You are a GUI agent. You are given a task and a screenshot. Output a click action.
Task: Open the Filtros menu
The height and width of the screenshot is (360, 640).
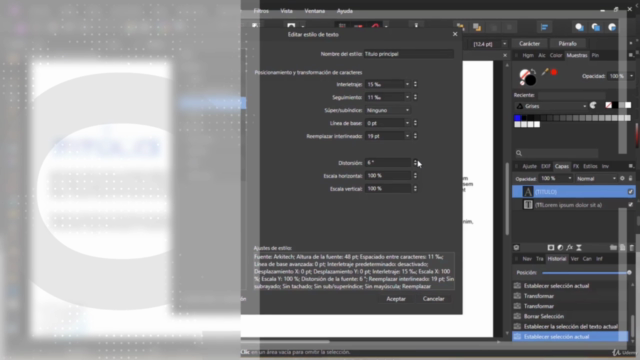261,11
